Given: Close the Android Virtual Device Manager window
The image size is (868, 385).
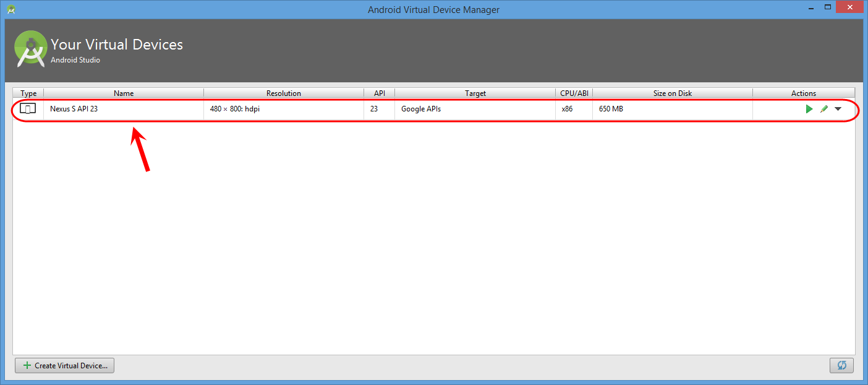Looking at the screenshot, I should coord(849,7).
